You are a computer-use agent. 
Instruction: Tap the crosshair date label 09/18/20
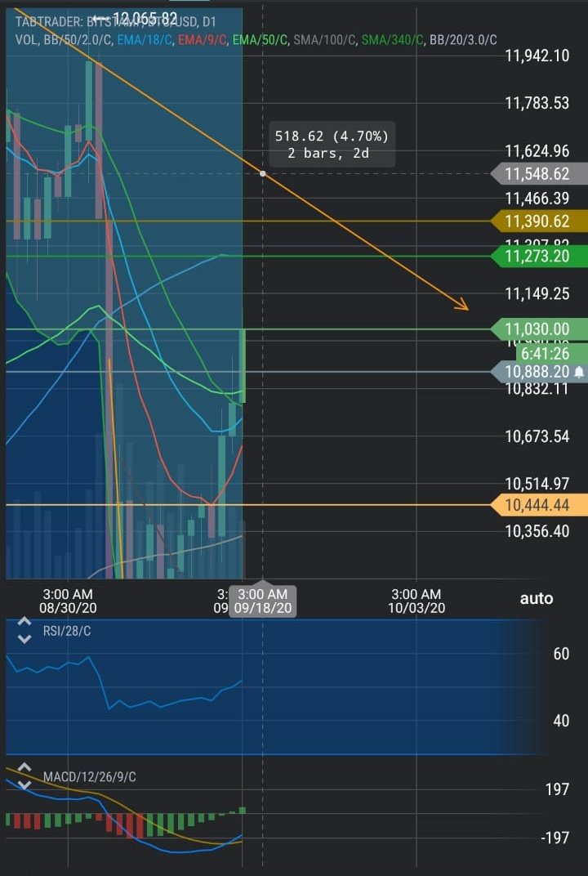262,601
